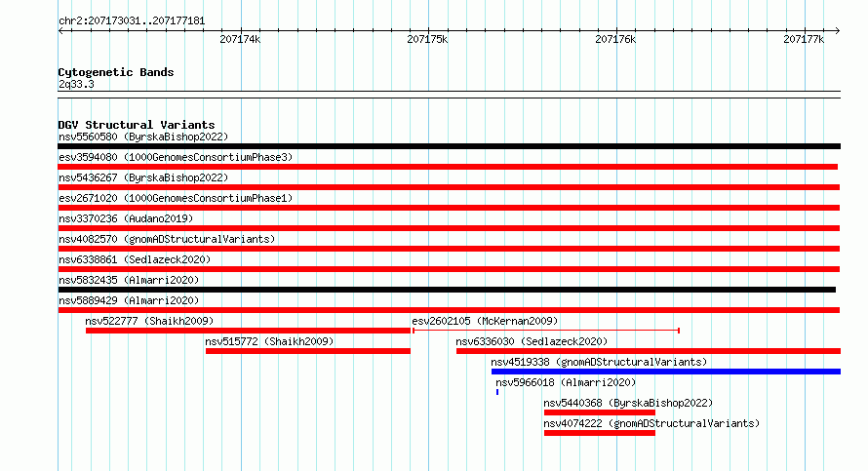This screenshot has width=868, height=471.
Task: Select the red nsv5436267 variant bar
Action: click(x=449, y=187)
